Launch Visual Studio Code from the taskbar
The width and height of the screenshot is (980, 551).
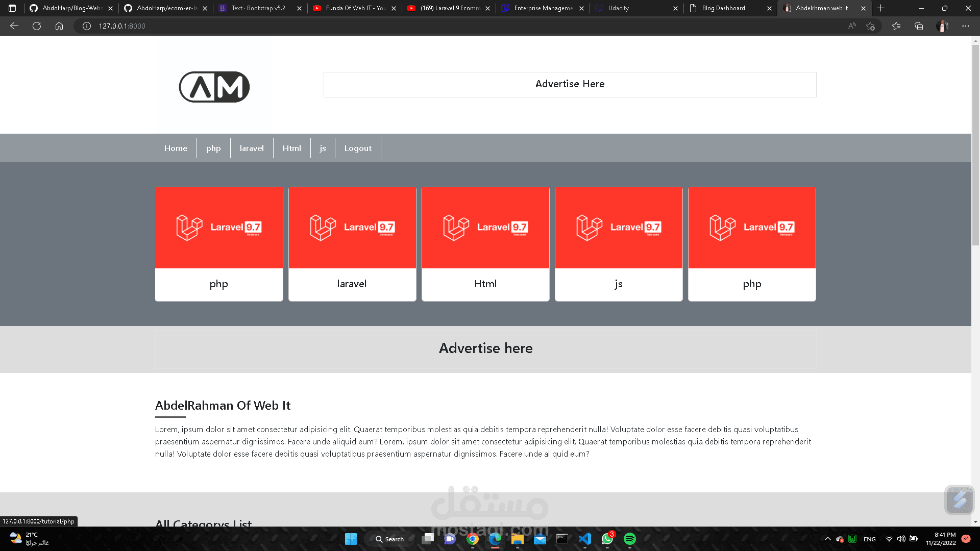tap(585, 539)
